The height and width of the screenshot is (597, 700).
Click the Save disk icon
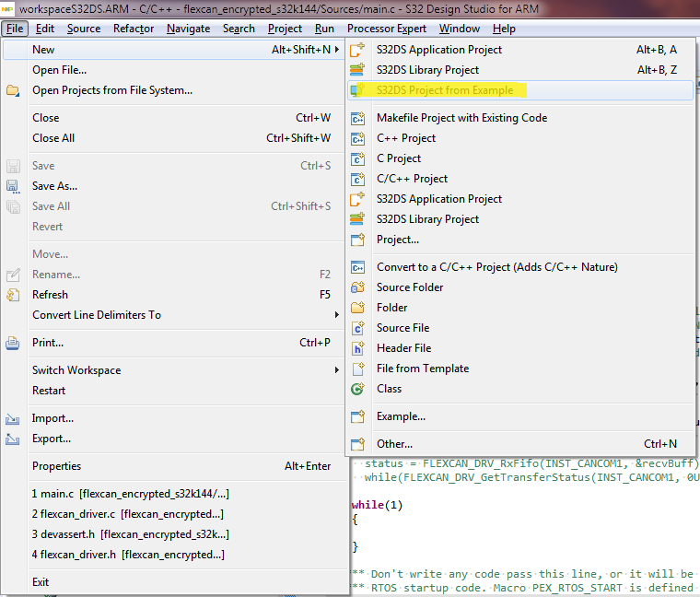pos(13,166)
